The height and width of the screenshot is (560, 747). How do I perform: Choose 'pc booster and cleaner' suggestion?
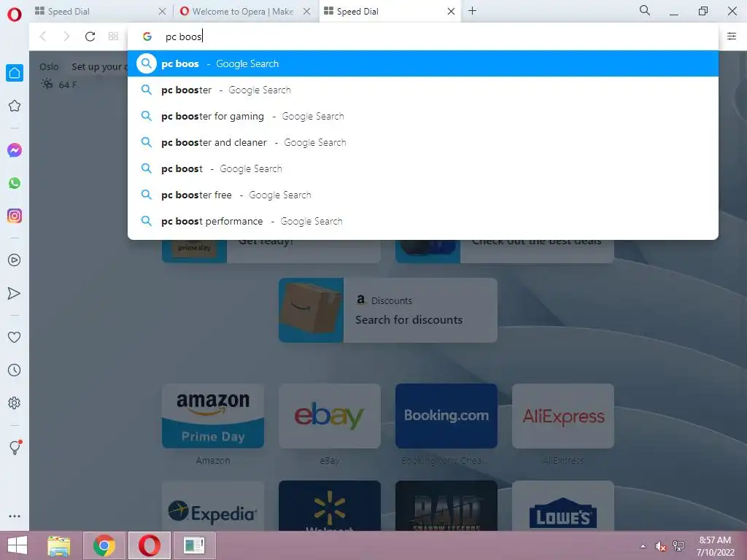tap(423, 142)
